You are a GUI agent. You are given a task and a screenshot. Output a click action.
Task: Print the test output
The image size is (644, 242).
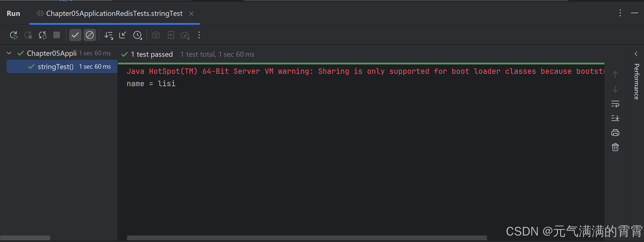point(615,132)
